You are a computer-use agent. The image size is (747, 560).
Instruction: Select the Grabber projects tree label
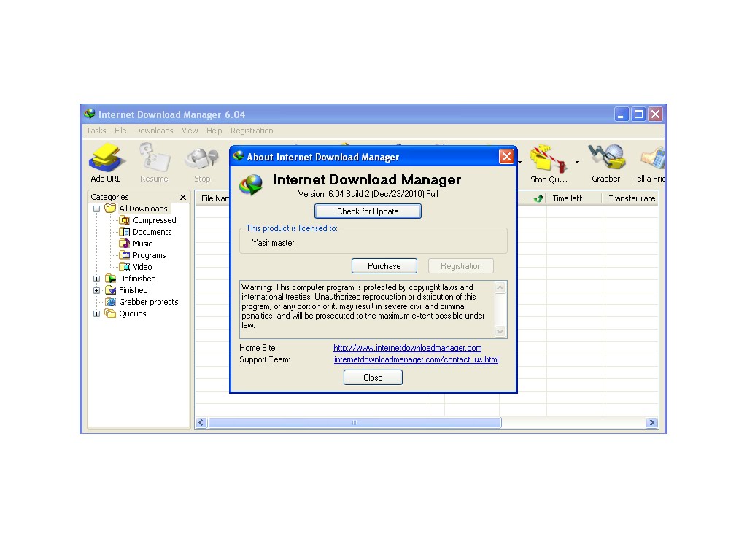pyautogui.click(x=149, y=302)
